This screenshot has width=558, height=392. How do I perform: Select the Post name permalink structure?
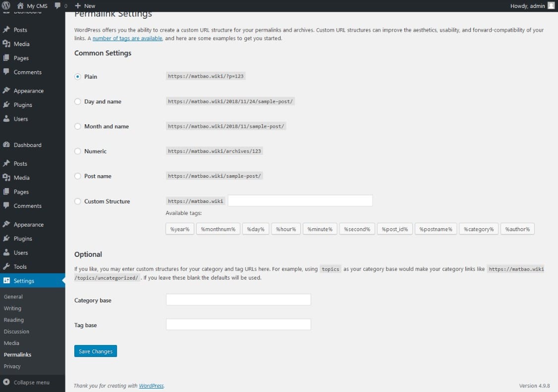click(x=77, y=176)
